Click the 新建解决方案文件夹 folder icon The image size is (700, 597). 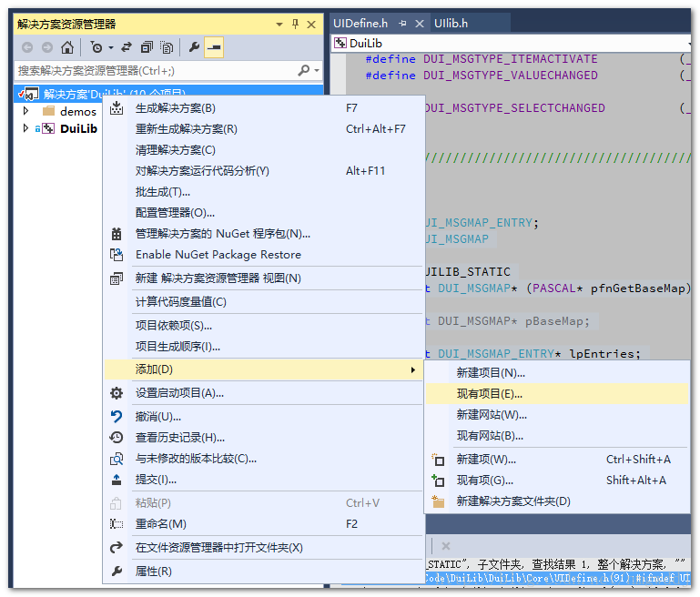[x=438, y=501]
